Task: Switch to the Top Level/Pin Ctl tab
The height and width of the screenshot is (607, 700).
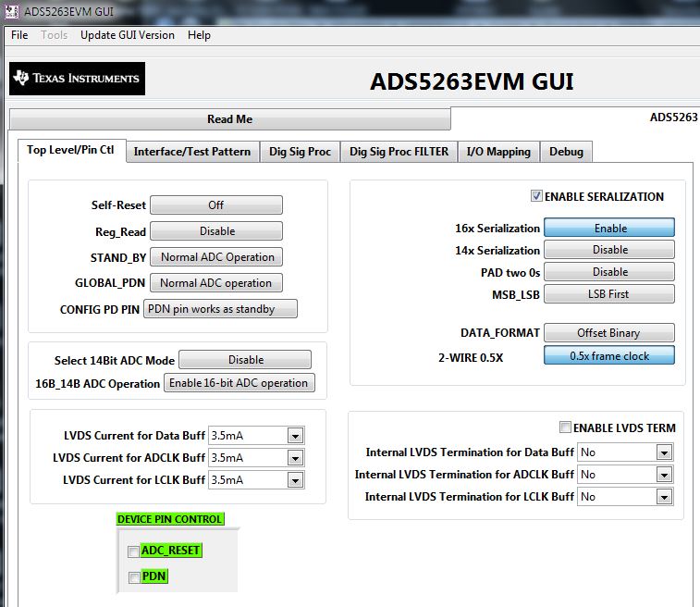Action: point(70,150)
